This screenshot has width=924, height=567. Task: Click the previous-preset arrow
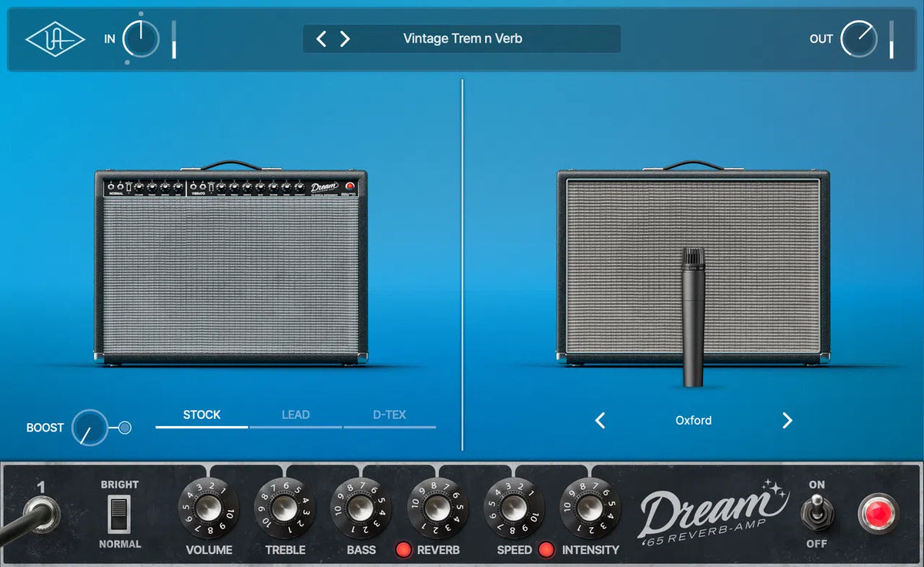click(322, 39)
